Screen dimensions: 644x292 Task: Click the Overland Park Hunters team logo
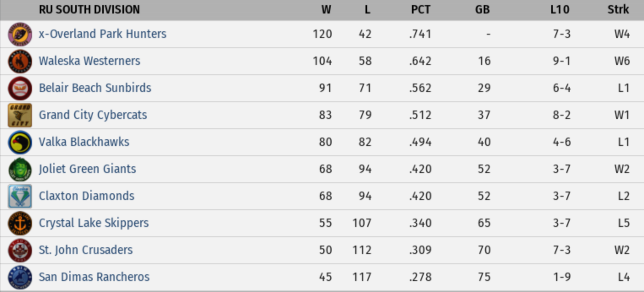pyautogui.click(x=20, y=34)
